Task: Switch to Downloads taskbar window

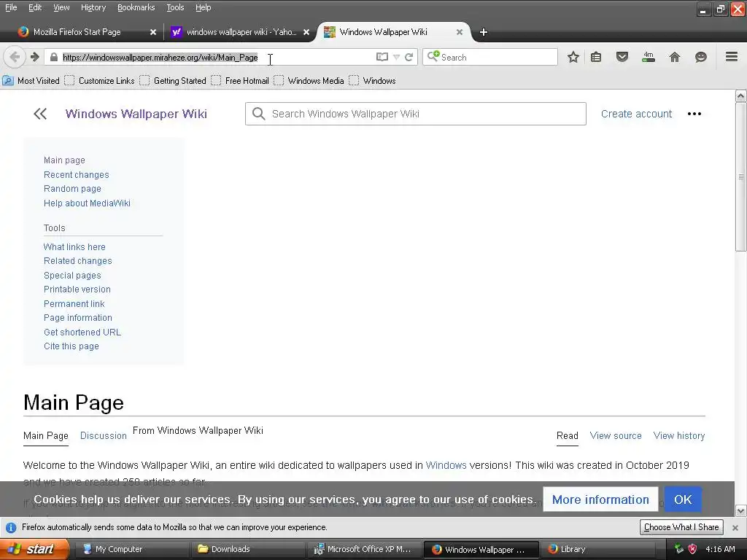Action: [248, 549]
